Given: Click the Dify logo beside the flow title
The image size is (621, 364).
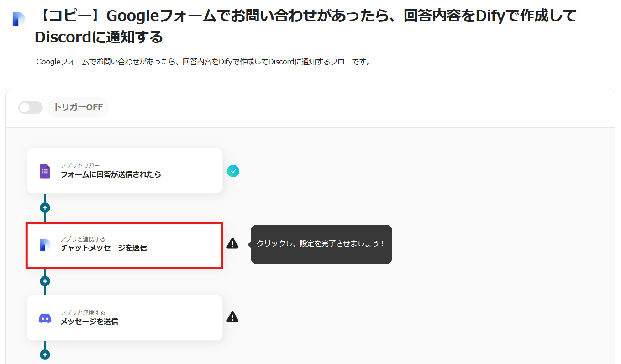Looking at the screenshot, I should coord(19,19).
